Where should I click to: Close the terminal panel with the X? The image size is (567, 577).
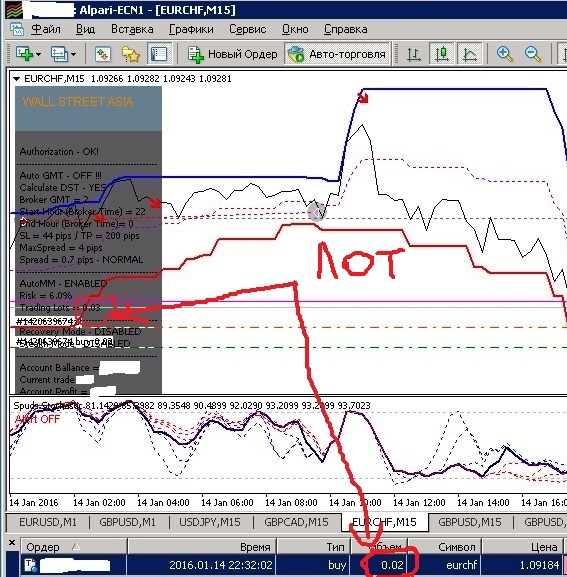(12, 542)
